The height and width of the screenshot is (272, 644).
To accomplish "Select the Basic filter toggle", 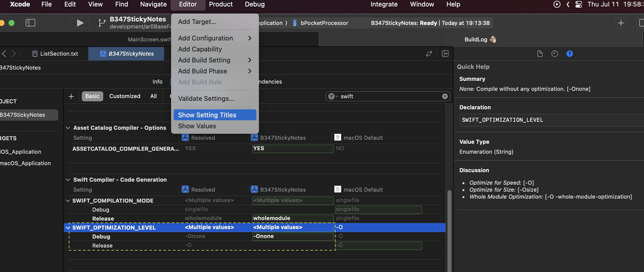I will pyautogui.click(x=92, y=96).
